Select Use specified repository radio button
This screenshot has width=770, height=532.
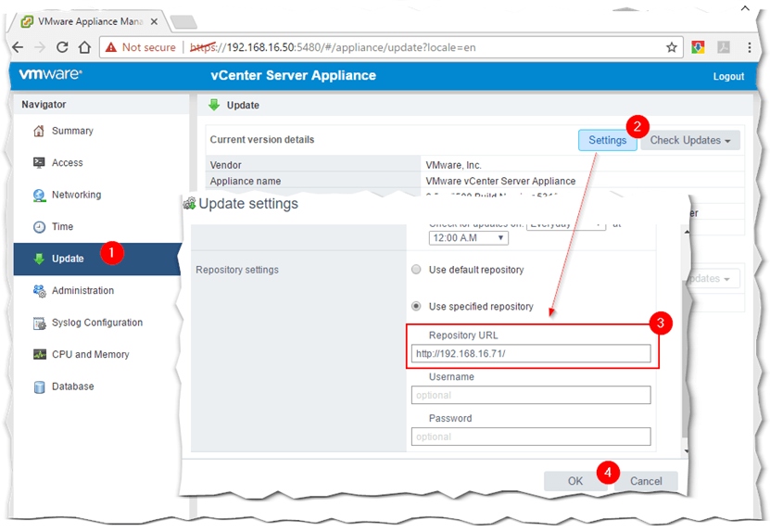(416, 306)
